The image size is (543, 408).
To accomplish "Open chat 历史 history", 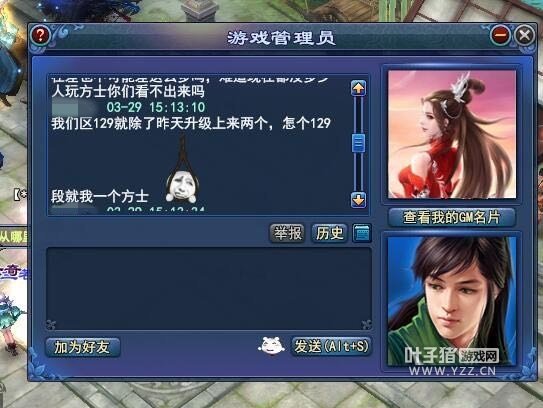I will [x=329, y=233].
